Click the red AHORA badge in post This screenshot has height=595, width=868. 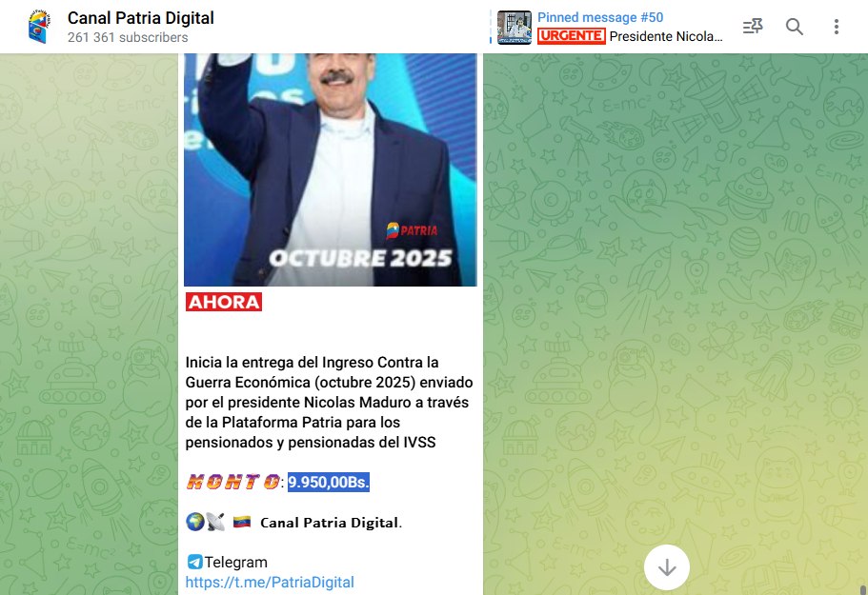(x=224, y=302)
